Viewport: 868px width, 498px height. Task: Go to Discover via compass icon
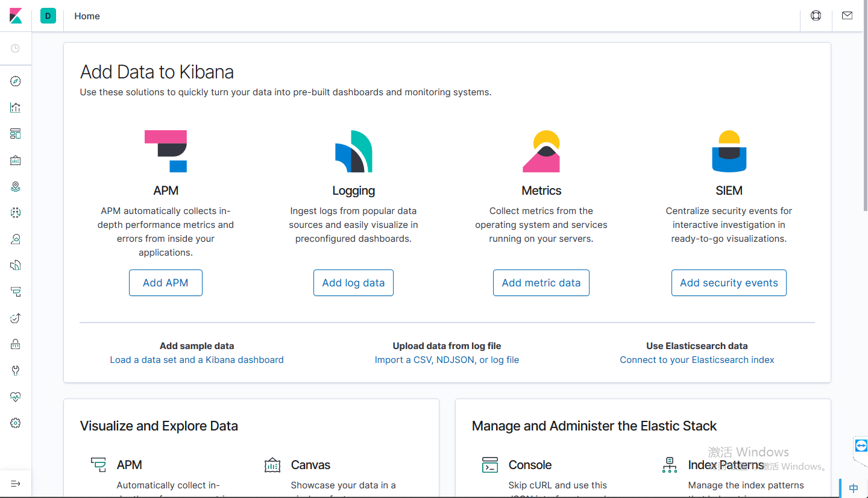(16, 81)
